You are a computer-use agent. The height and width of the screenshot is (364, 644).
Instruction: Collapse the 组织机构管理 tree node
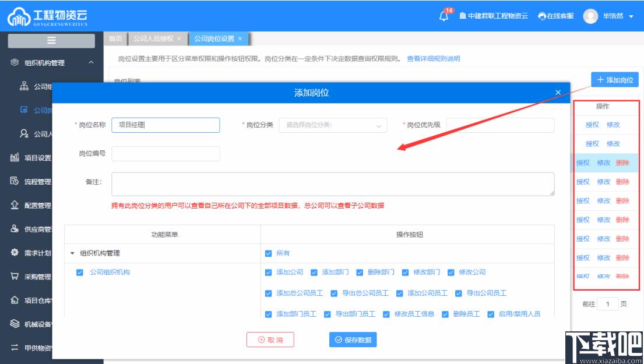(72, 253)
